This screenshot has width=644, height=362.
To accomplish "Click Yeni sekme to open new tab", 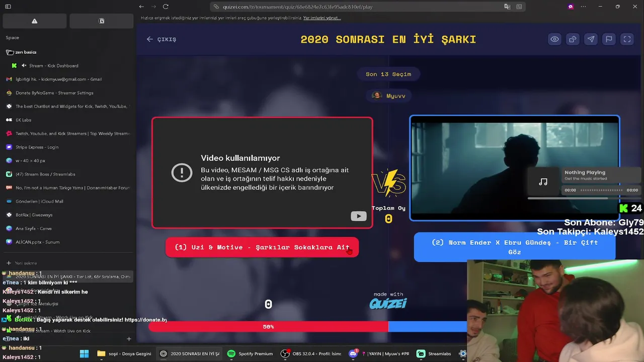I will [x=68, y=263].
